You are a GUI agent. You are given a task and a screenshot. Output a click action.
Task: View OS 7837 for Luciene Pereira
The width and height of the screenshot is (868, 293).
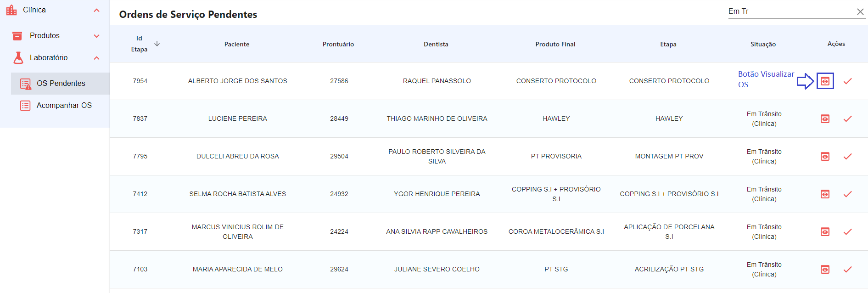[825, 119]
